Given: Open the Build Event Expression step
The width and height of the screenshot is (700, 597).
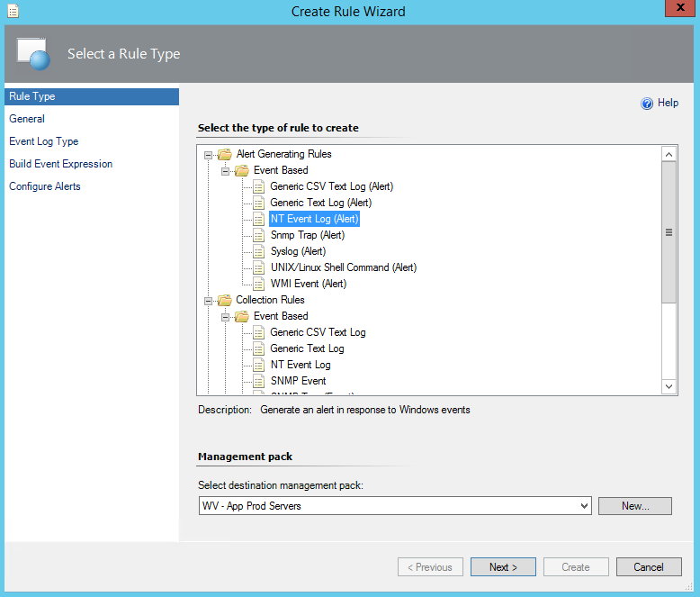Looking at the screenshot, I should tap(60, 164).
